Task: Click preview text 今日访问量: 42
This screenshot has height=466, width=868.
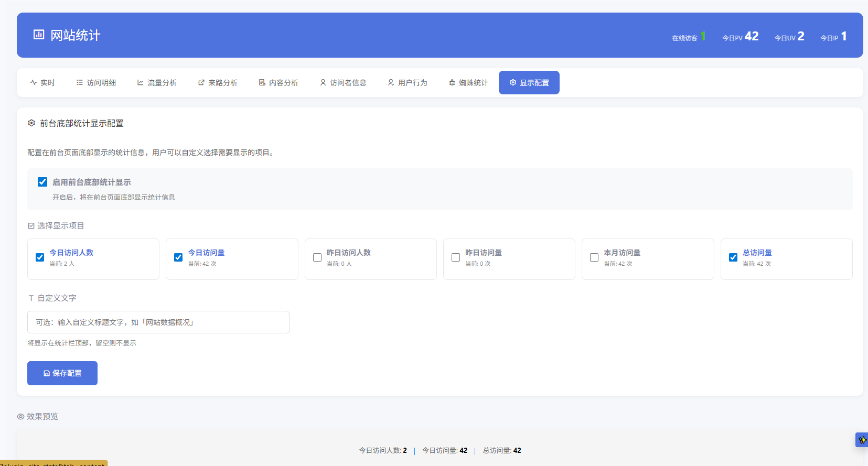Action: pyautogui.click(x=445, y=450)
